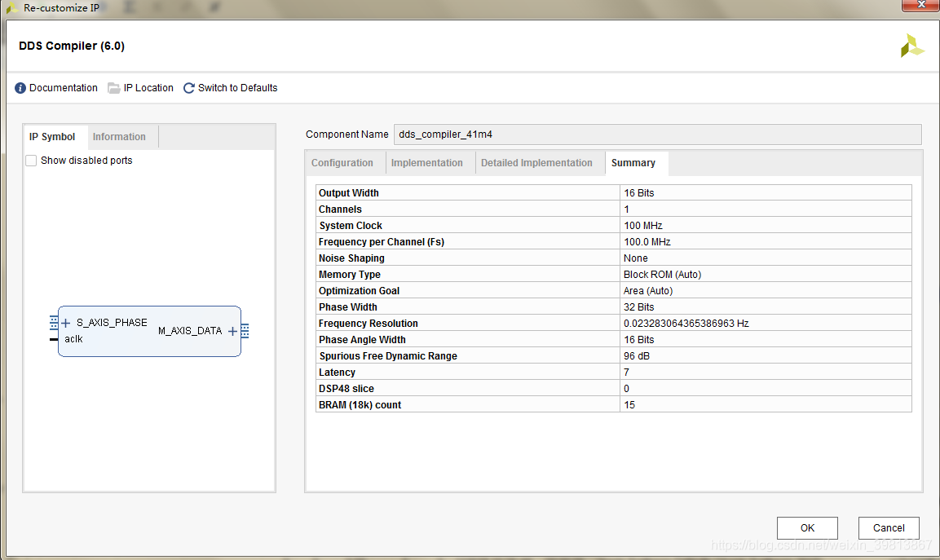Click the '32 Bits' Phase Width value

pyautogui.click(x=639, y=307)
